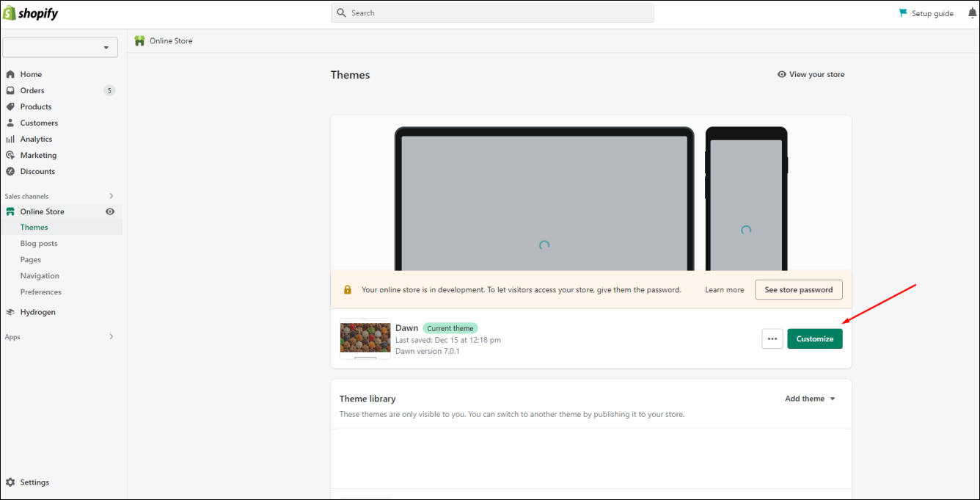The image size is (980, 500).
Task: Open notifications bell icon
Action: [972, 13]
